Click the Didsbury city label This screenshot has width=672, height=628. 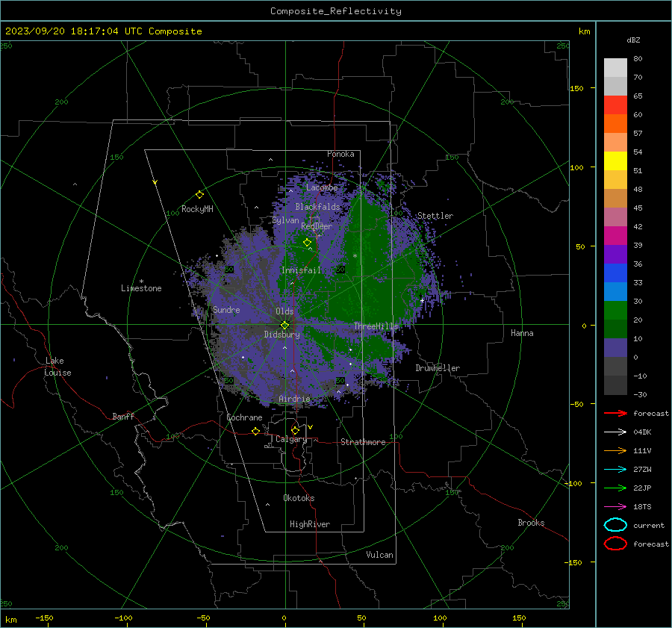point(281,335)
